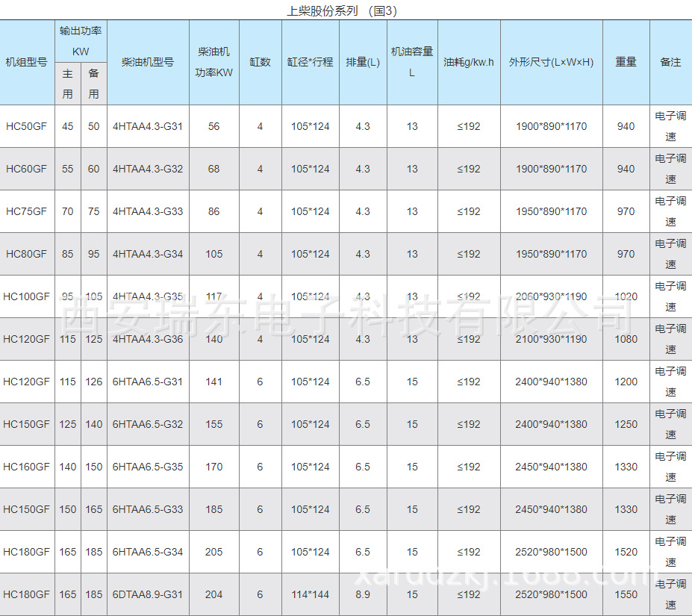Screen dimensions: 692x616
Task: Select the HC75GF model cell
Action: point(26,211)
